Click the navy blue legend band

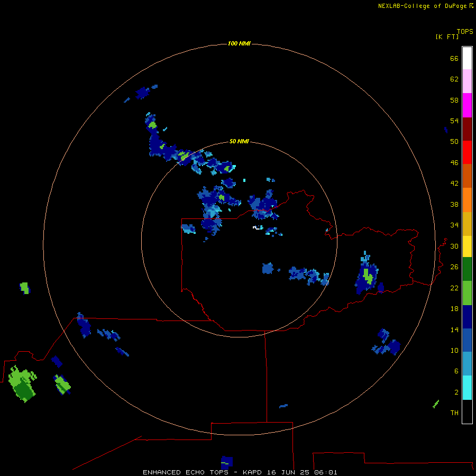[x=467, y=317]
